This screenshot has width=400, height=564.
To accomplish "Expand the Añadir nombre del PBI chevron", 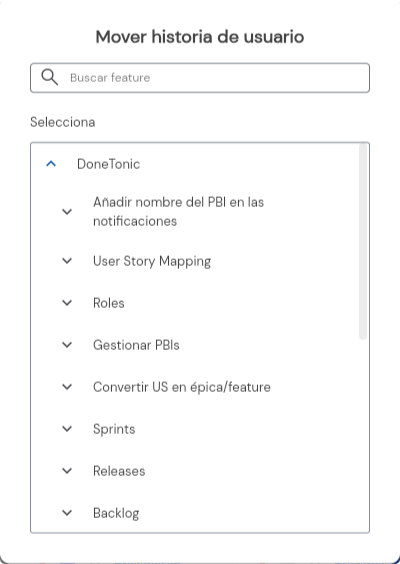I will (67, 212).
